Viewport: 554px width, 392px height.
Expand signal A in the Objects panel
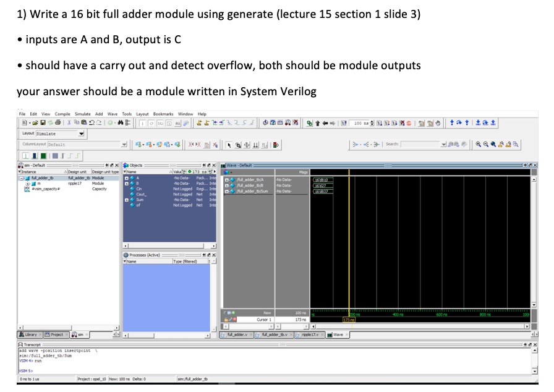point(127,179)
